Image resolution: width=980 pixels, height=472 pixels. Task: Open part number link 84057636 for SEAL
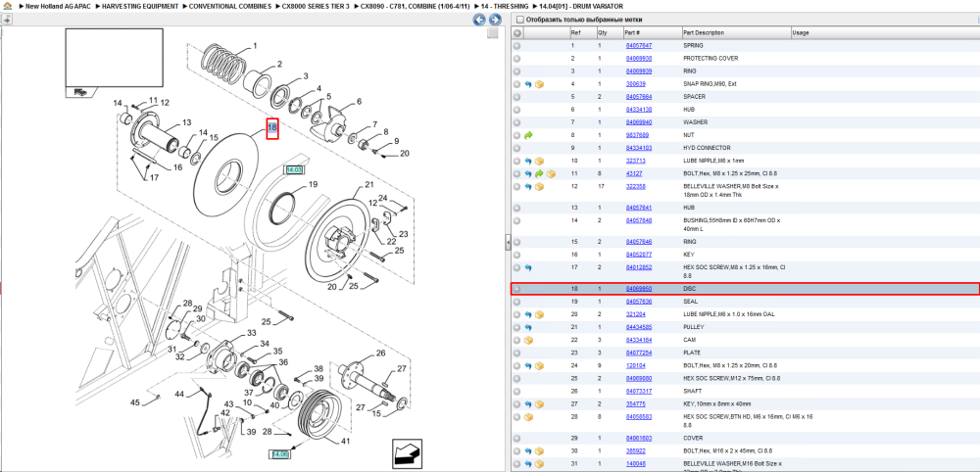[x=639, y=302]
